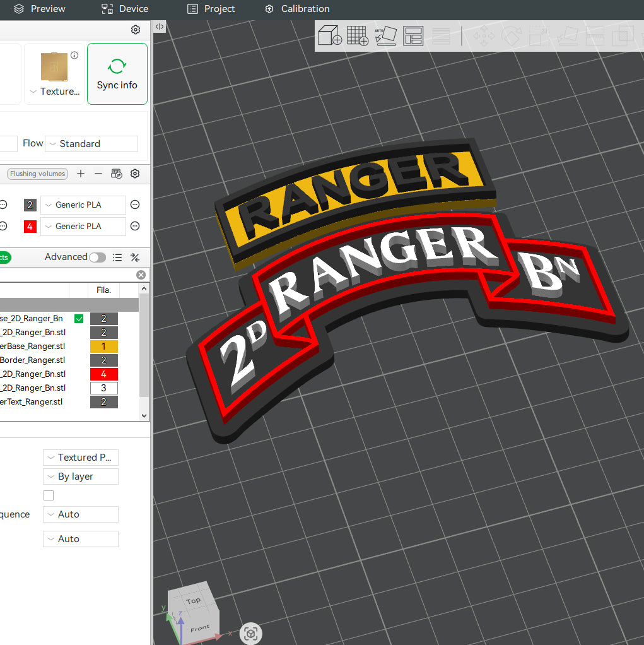Expand the 'By layer' dropdown
This screenshot has height=645, width=644.
tap(80, 477)
